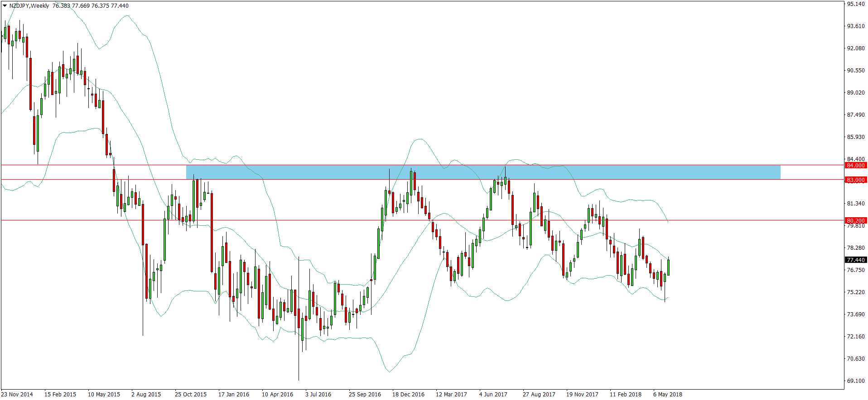Click the 75.220 price scale value
The image size is (868, 400).
pyautogui.click(x=856, y=292)
